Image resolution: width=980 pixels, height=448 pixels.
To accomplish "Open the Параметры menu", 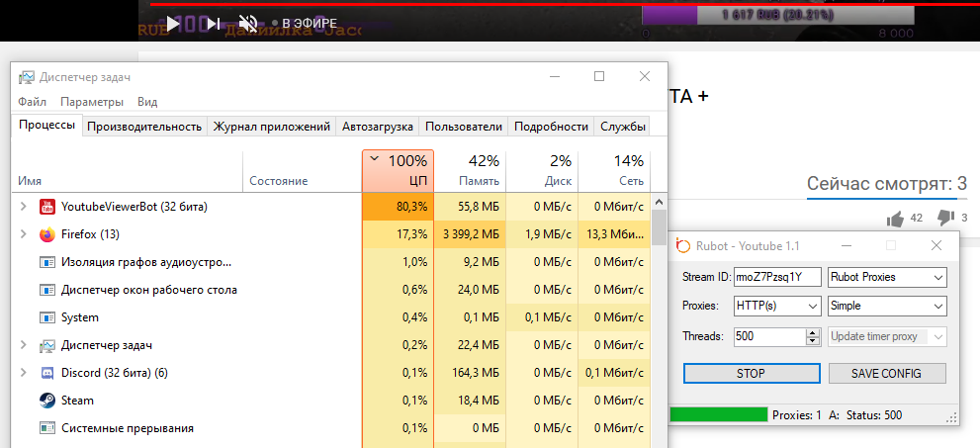I will click(x=91, y=102).
